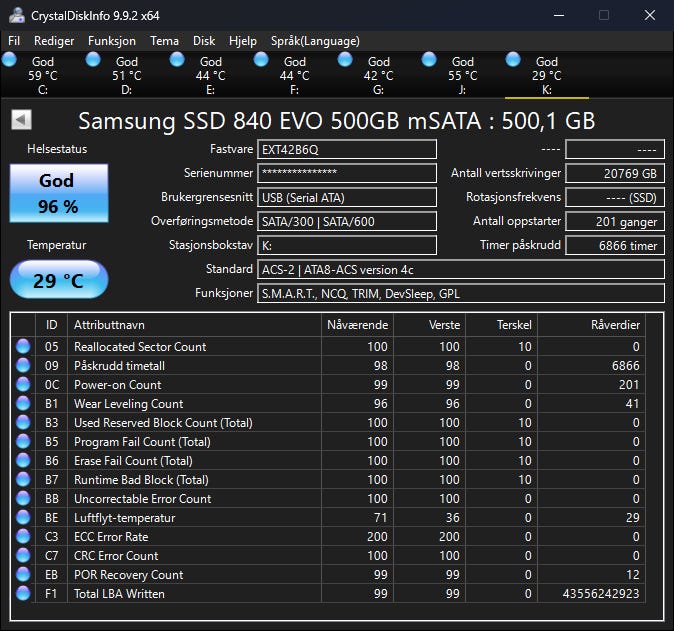This screenshot has width=674, height=631.
Task: Click status orb of Power-on Count row
Action: 23,384
